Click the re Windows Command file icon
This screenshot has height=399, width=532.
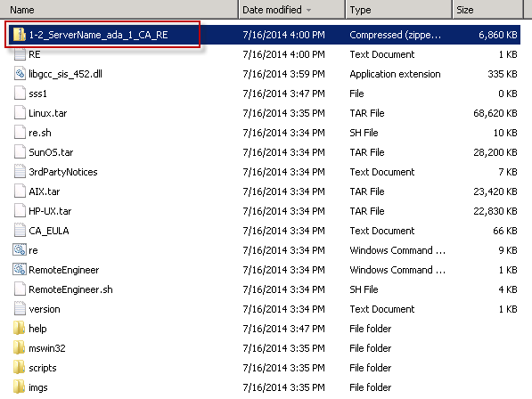pyautogui.click(x=20, y=250)
